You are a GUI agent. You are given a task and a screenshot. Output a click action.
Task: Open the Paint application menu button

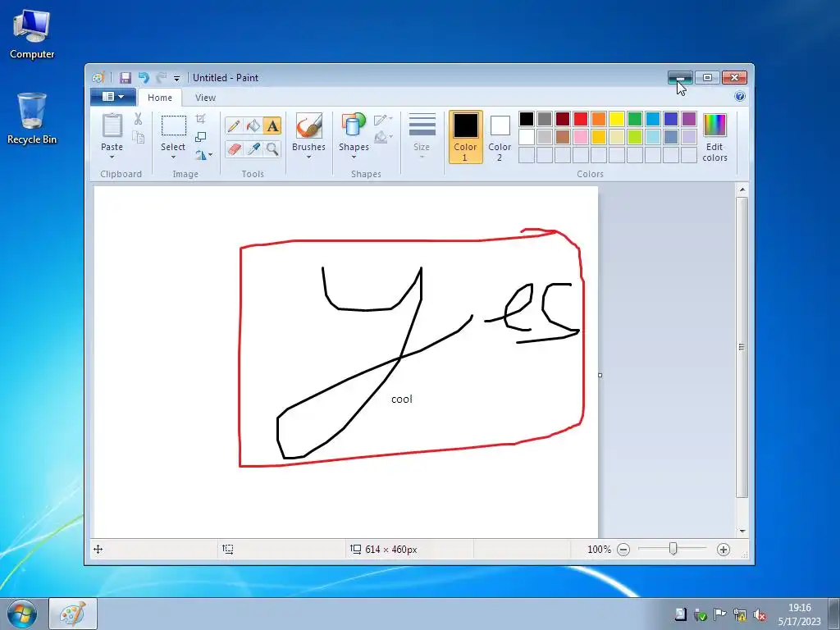click(x=112, y=97)
